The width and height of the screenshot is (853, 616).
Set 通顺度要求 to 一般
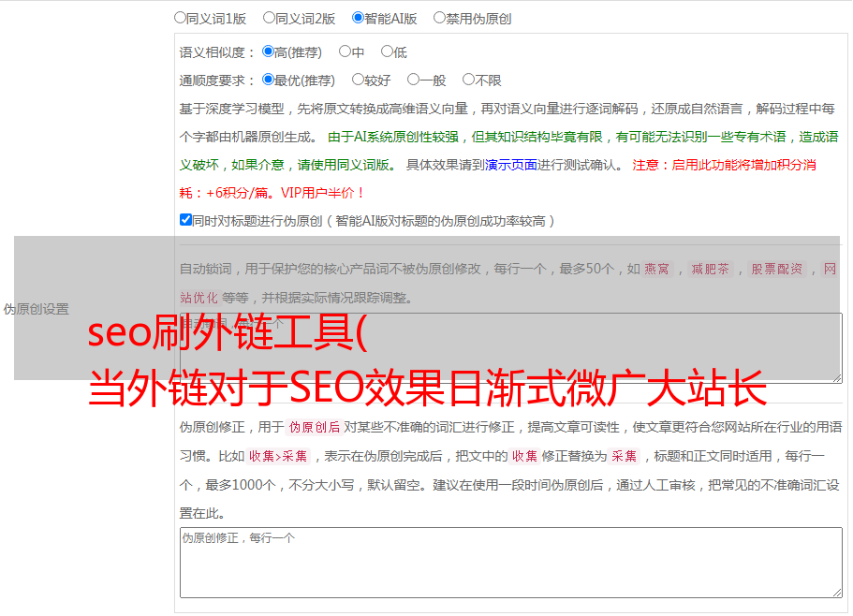[414, 80]
